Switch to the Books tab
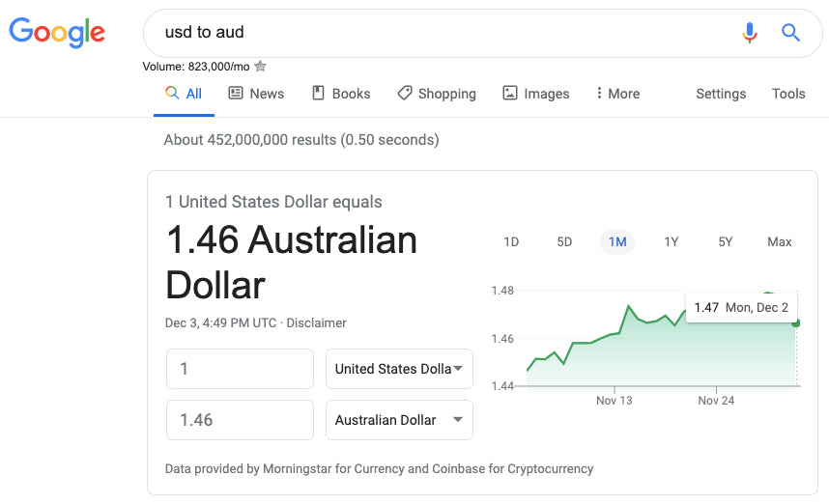 [x=341, y=94]
